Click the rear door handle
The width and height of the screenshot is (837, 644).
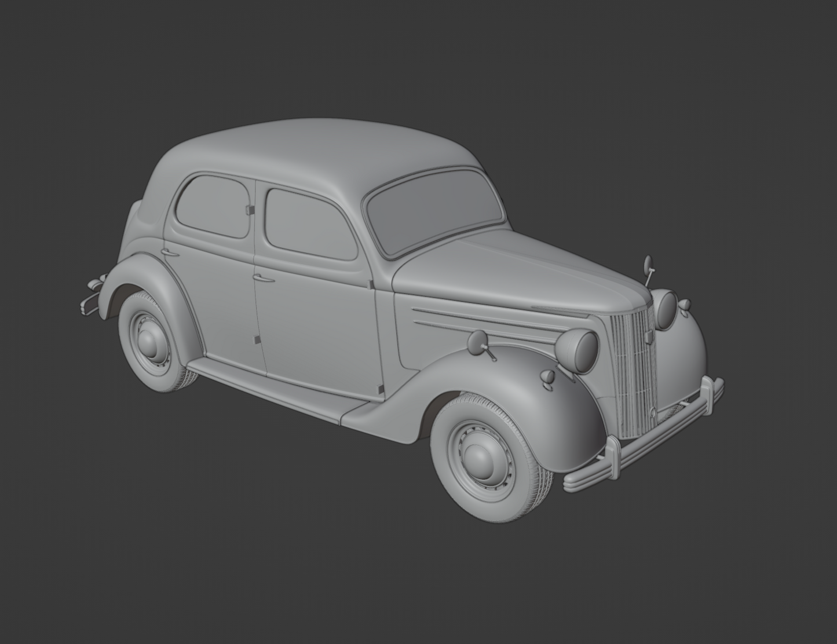pos(170,253)
